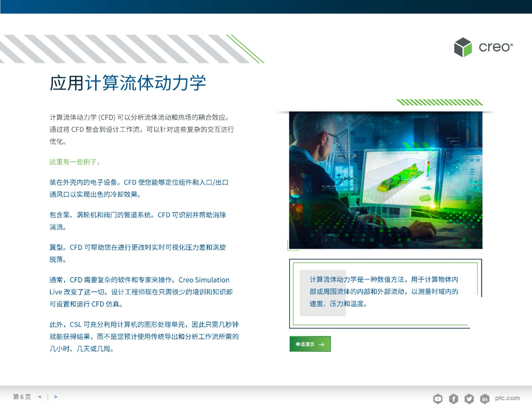Click the paragraph starting 装在外壳内的电子设备

pos(139,188)
